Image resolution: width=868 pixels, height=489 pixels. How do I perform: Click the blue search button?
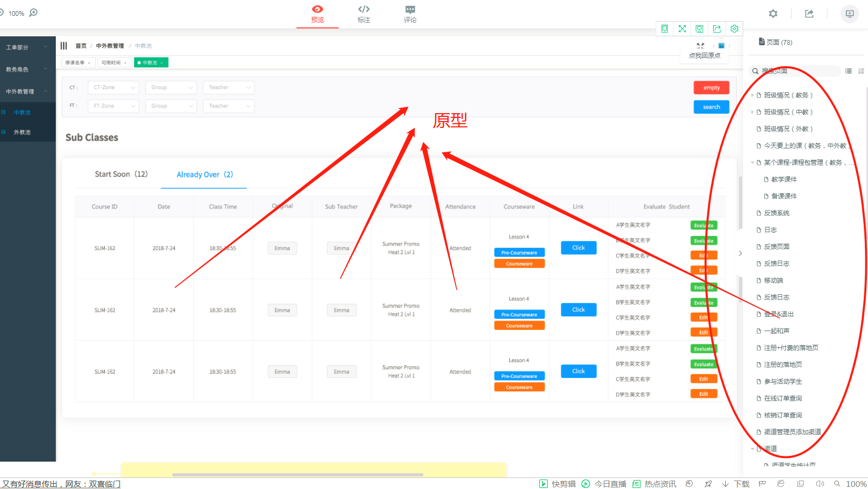[x=711, y=107]
